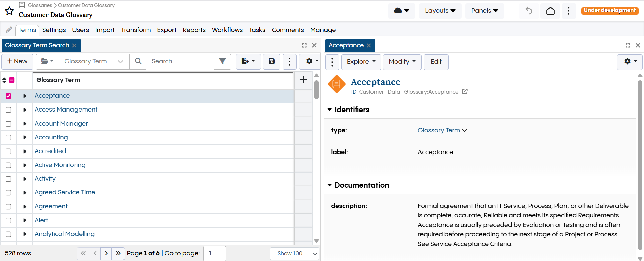This screenshot has width=644, height=261.
Task: Open the Agreed Service Time term
Action: (65, 192)
